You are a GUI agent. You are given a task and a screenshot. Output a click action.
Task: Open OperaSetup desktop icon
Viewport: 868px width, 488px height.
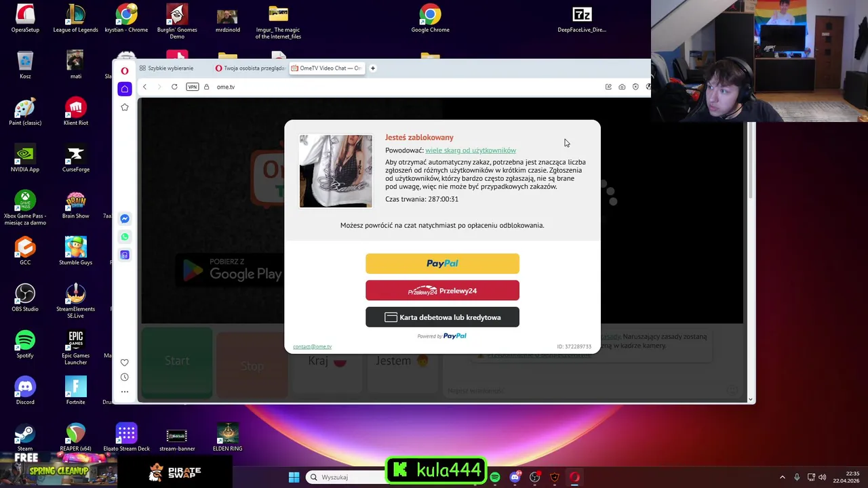pyautogui.click(x=25, y=19)
